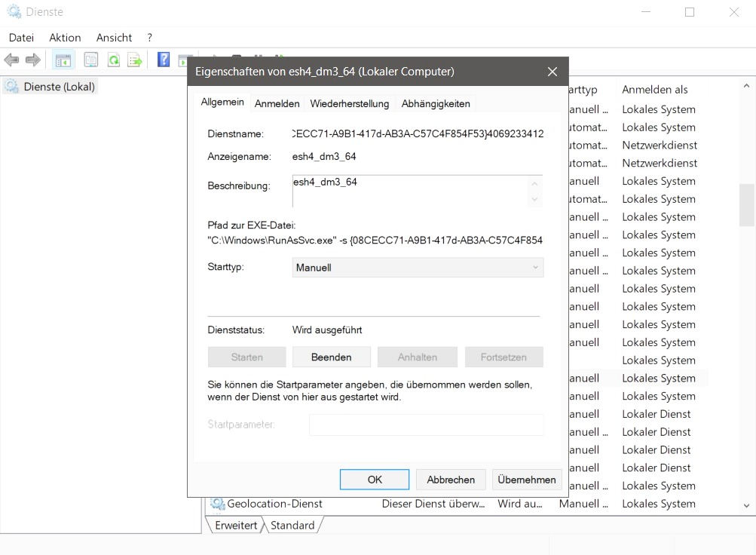Switch to the Wiederherstellung tab
The width and height of the screenshot is (756, 555).
350,104
